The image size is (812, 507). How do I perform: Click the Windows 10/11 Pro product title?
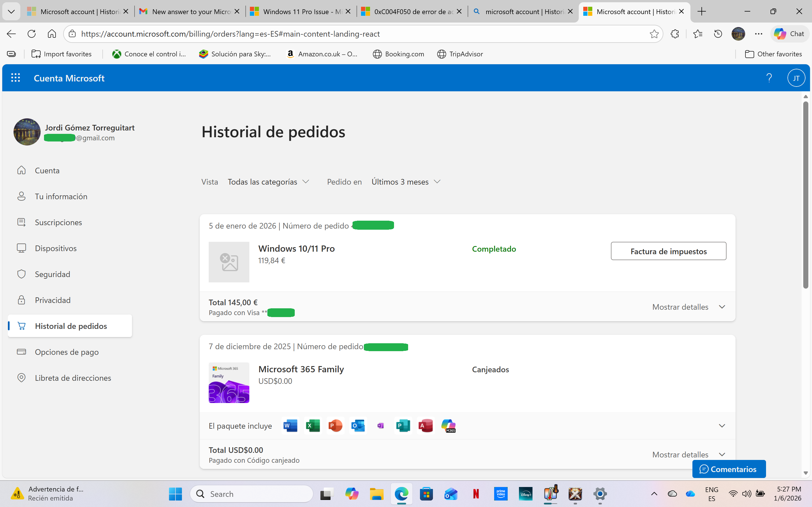point(297,249)
